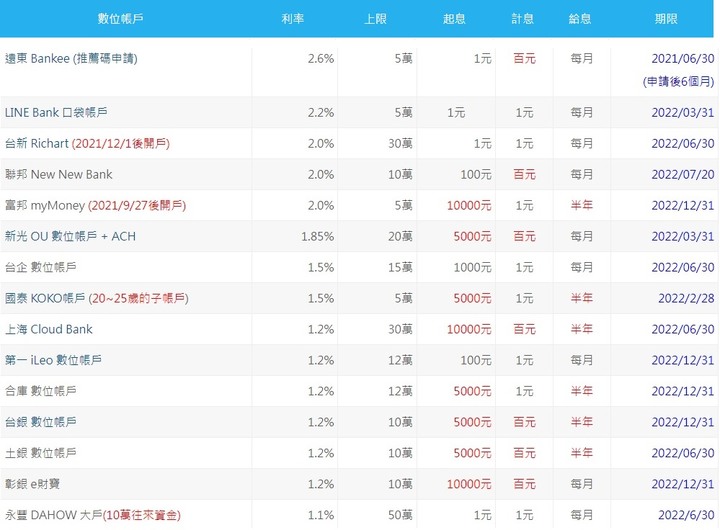Click the 利率 column header
Viewport: 720px width, 530px height.
(x=292, y=19)
